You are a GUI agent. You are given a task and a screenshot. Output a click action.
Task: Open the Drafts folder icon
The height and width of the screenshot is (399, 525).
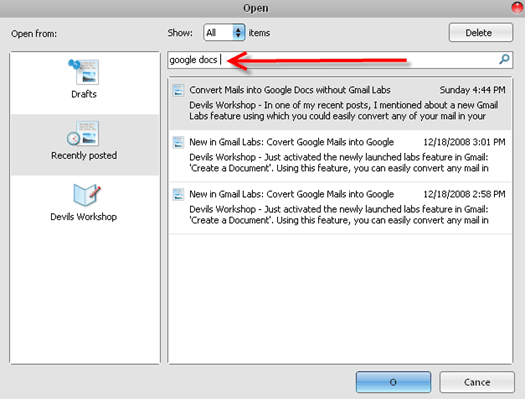tap(84, 71)
